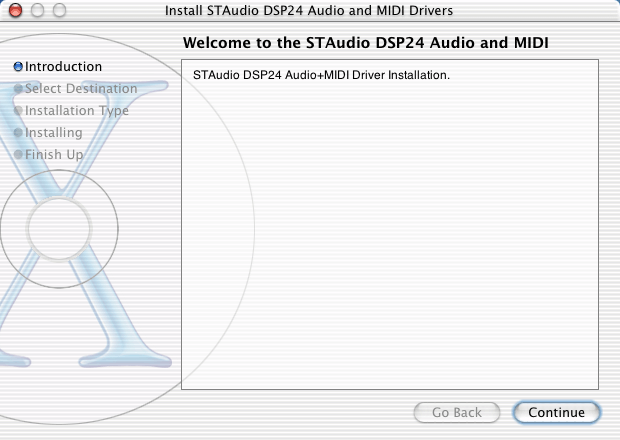620x440 pixels.
Task: Click the zoom button in title bar
Action: (60, 10)
